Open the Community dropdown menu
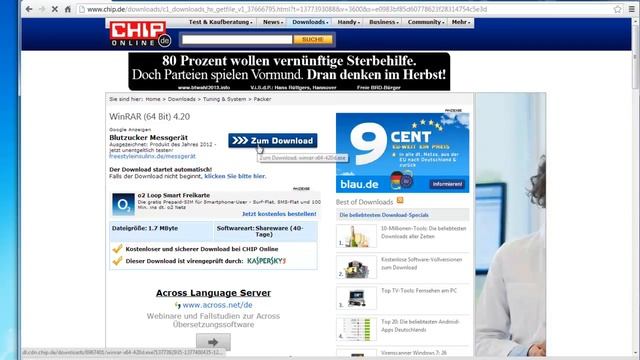This screenshot has height=360, width=640. pos(426,22)
